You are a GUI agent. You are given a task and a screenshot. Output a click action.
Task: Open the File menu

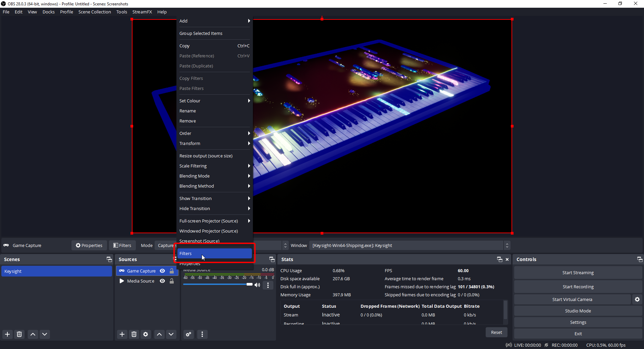(6, 12)
